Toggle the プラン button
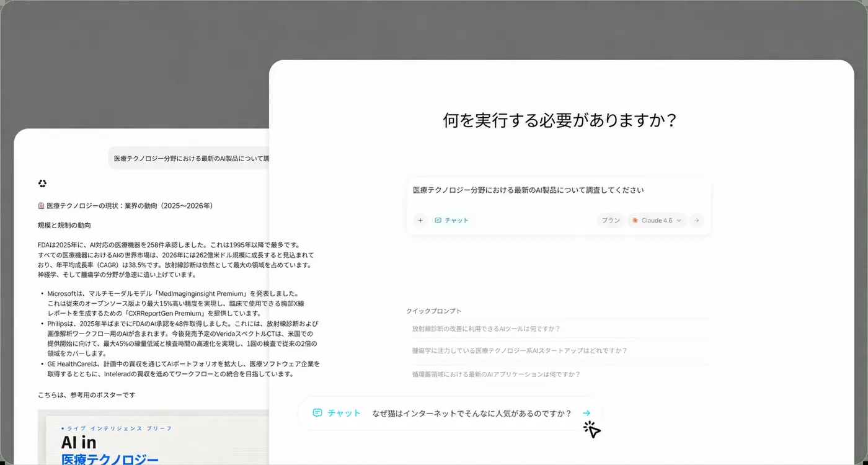The image size is (868, 465). [611, 220]
